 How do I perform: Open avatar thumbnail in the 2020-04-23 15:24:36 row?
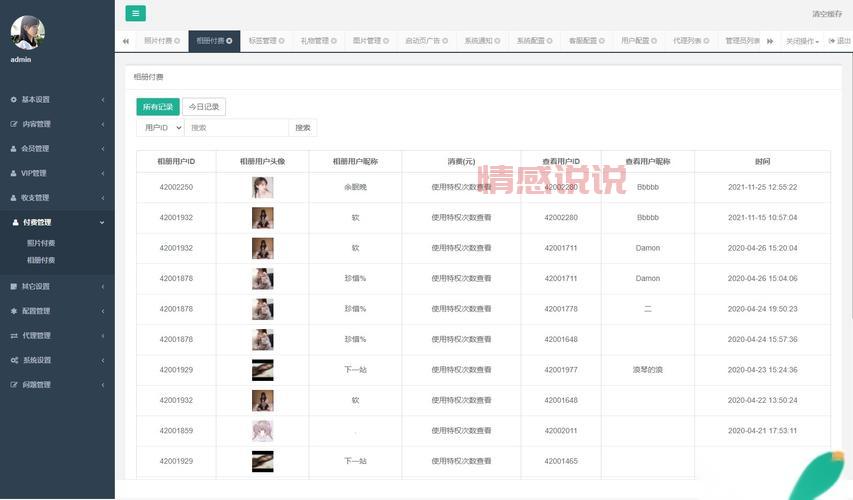click(x=263, y=370)
